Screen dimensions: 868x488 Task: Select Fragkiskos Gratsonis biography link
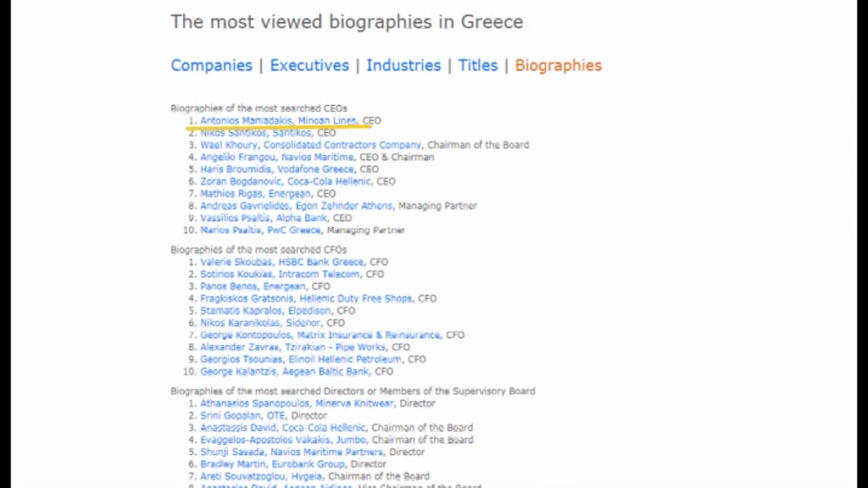pos(247,299)
